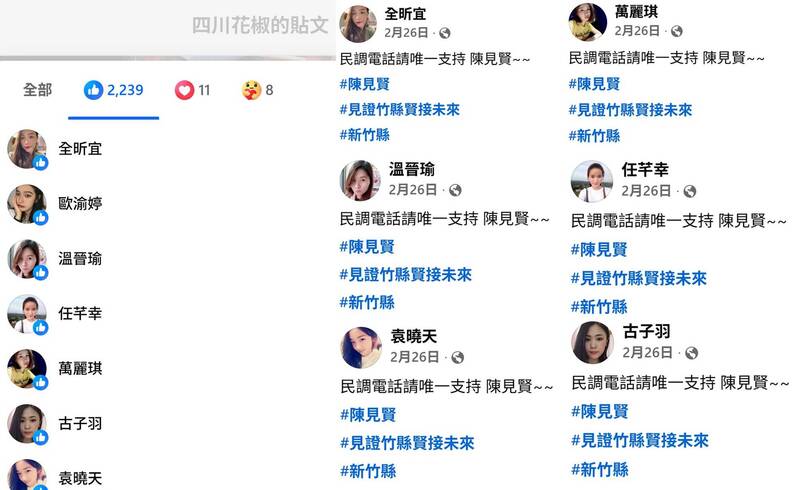The height and width of the screenshot is (490, 800).
Task: Click 任芊幸's profile photo on her post
Action: coord(591,181)
